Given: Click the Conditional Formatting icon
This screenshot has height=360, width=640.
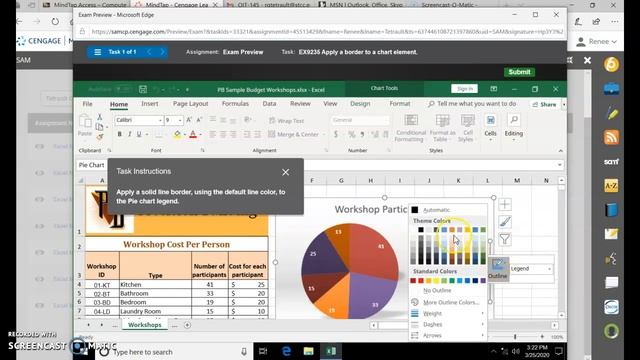Looking at the screenshot, I should 411,120.
